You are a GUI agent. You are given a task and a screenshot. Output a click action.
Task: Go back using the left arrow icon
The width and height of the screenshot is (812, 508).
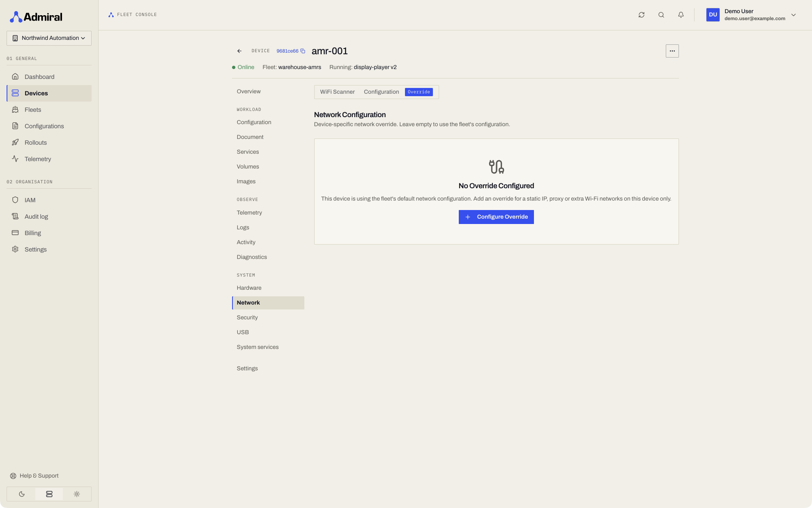(x=239, y=51)
